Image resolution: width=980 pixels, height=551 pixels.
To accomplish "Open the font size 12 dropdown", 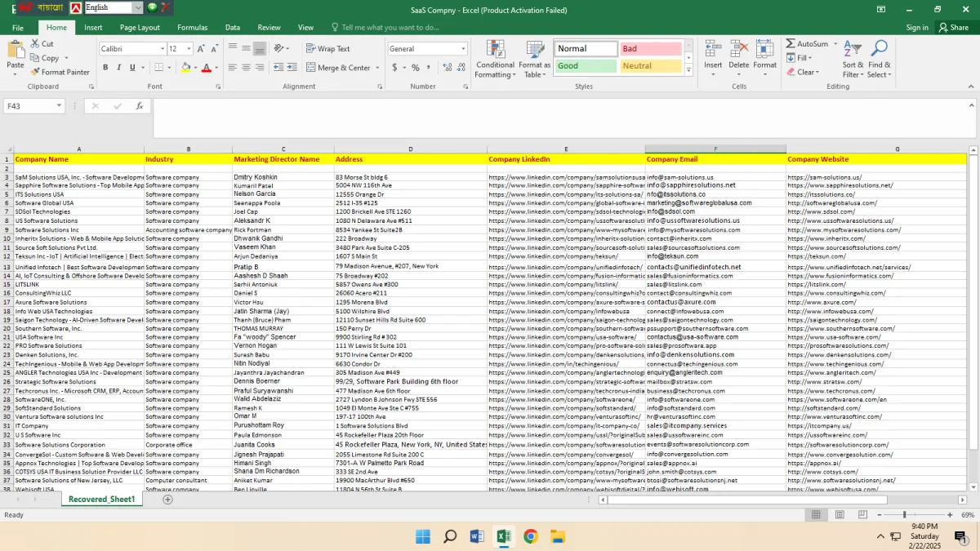I will [x=187, y=49].
